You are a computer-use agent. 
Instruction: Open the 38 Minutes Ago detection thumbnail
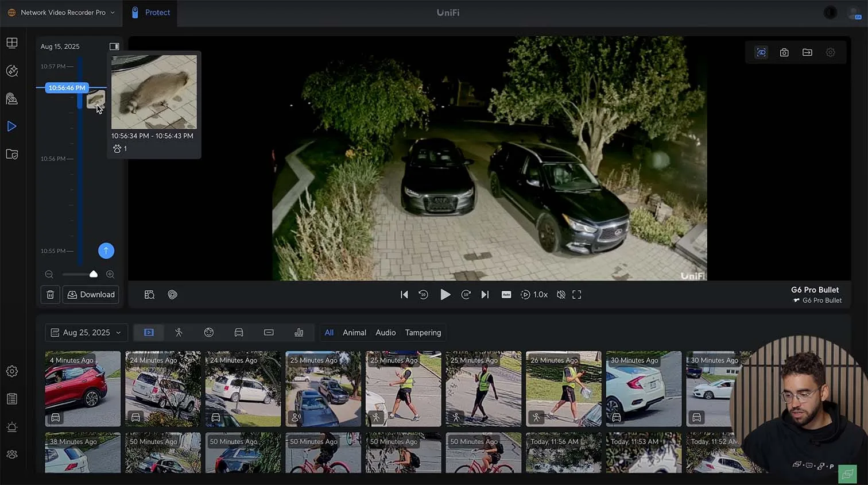tap(83, 453)
